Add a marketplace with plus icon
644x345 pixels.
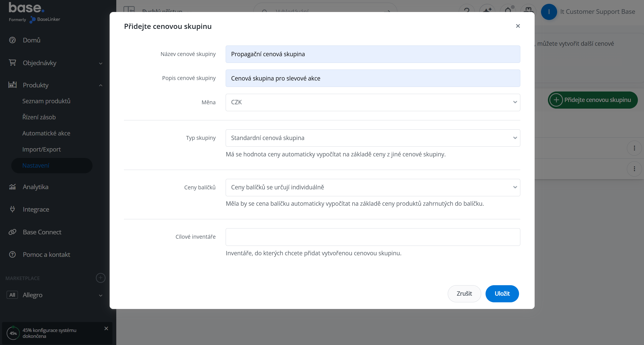pos(101,278)
